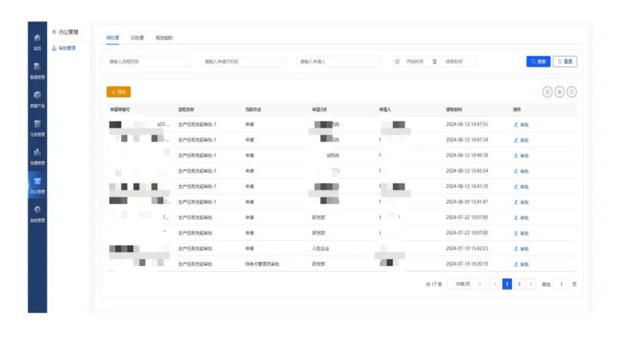Screen dimensions: 644x363
Task: Click 审批 for the 2024-07-19 10:20:19 row
Action: [522, 264]
